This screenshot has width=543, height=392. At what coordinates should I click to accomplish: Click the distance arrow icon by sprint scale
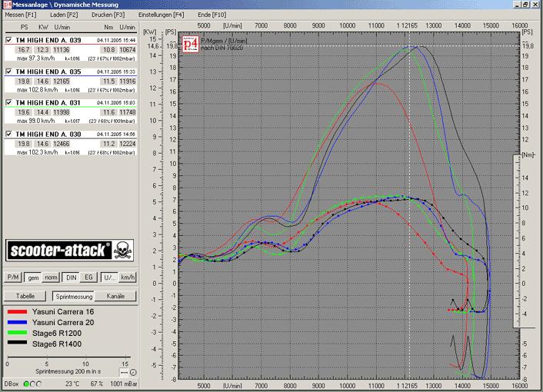click(124, 372)
